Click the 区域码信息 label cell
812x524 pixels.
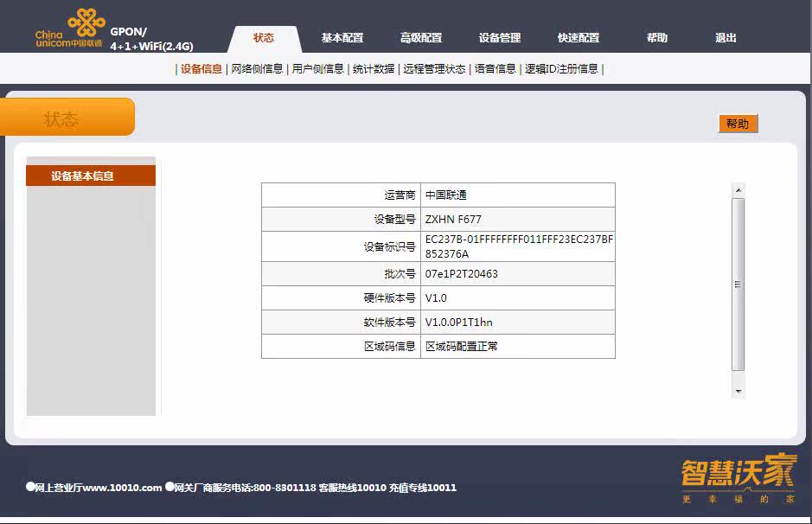(x=342, y=347)
